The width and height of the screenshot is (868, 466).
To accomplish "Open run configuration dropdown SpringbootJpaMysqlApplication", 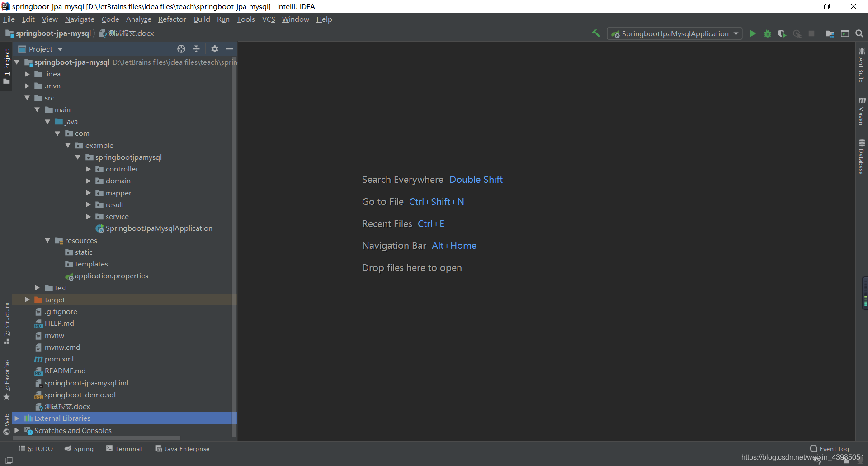I will [x=675, y=33].
